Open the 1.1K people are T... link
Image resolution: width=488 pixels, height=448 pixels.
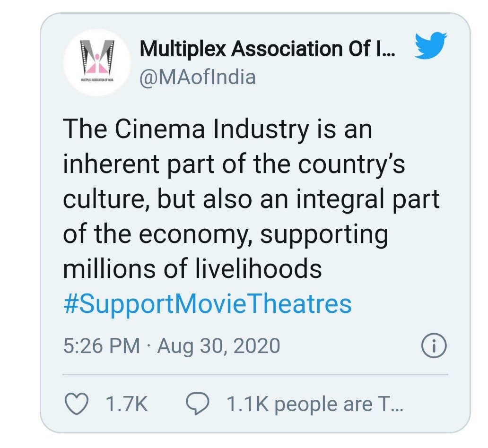point(315,404)
